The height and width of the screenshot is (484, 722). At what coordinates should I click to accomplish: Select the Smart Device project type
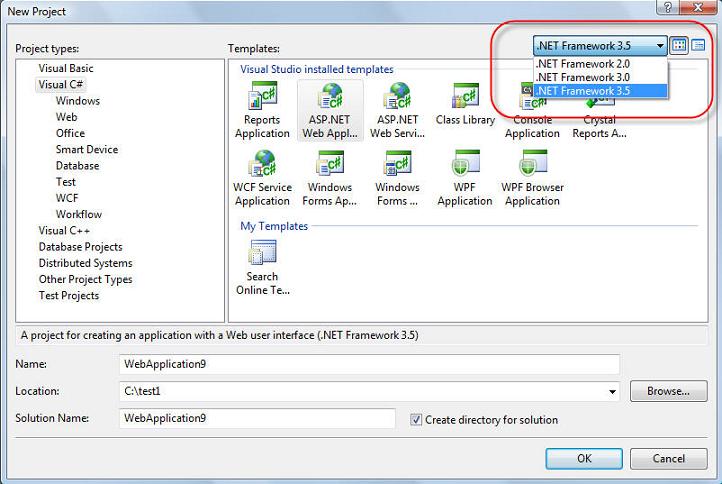87,149
